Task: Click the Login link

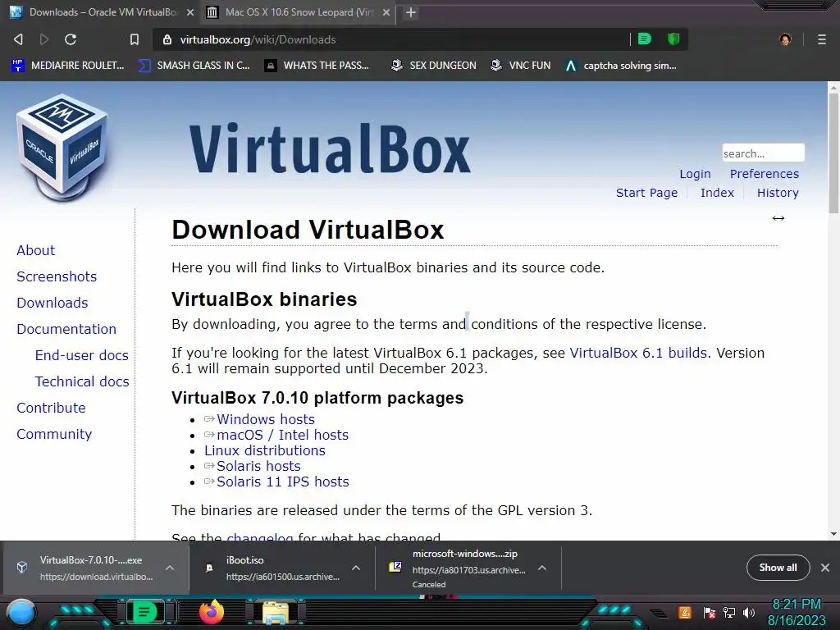Action: pyautogui.click(x=695, y=174)
